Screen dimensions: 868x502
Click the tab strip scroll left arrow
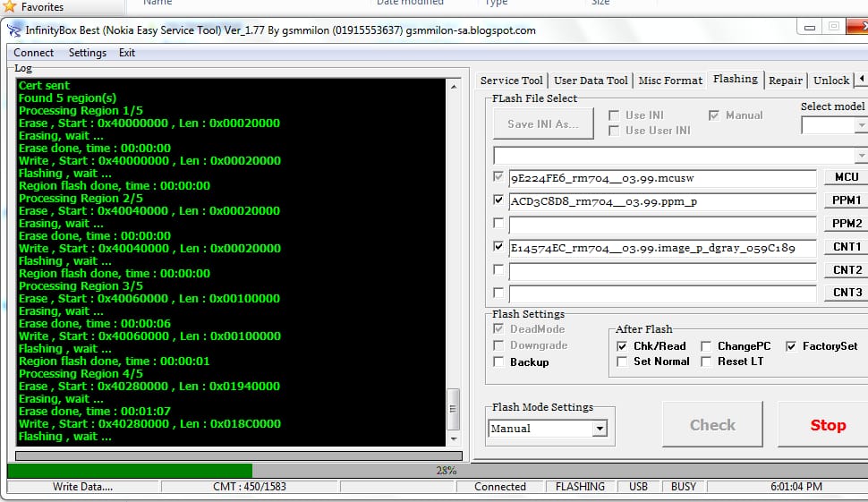[x=862, y=79]
